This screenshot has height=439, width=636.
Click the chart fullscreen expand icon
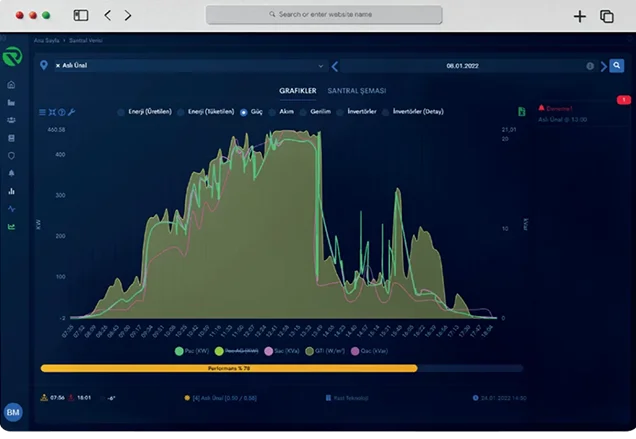pos(52,112)
